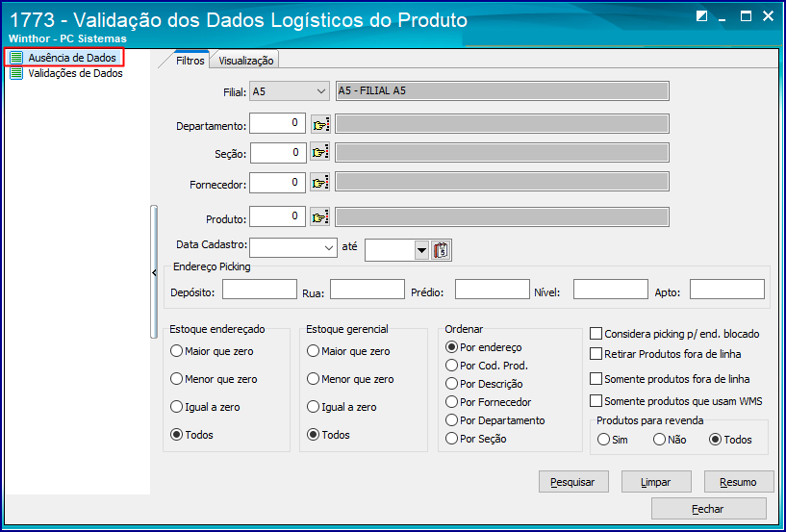Click the Fechar button
Screen dimensions: 786x532
coord(709,509)
